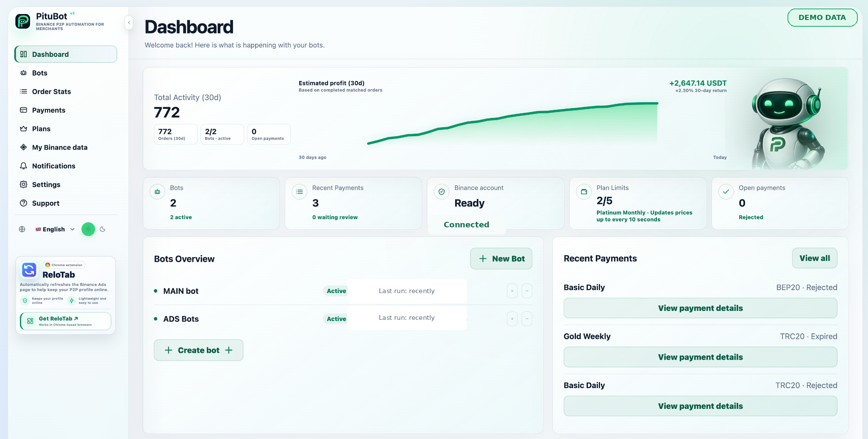Pause the MAIN bot

click(x=512, y=291)
